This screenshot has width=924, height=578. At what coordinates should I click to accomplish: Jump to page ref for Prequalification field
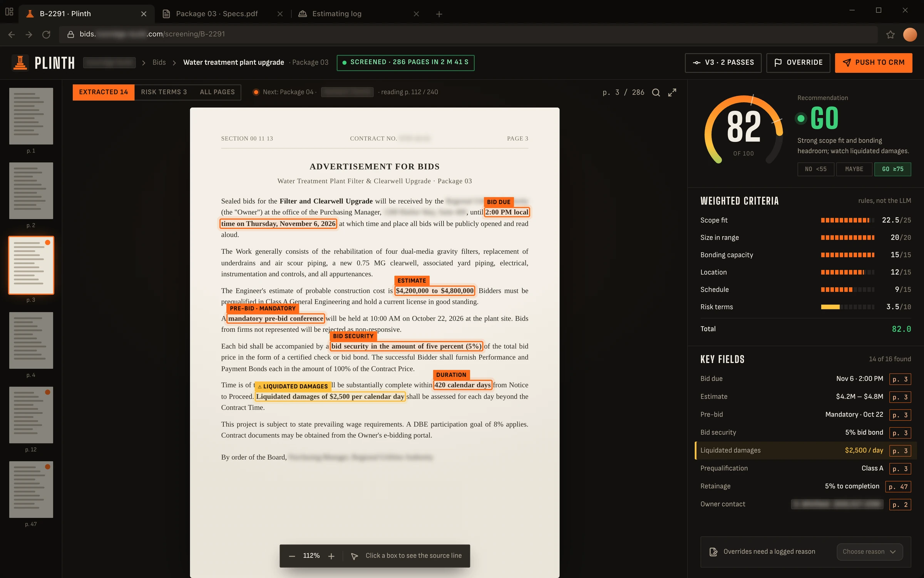pyautogui.click(x=900, y=469)
